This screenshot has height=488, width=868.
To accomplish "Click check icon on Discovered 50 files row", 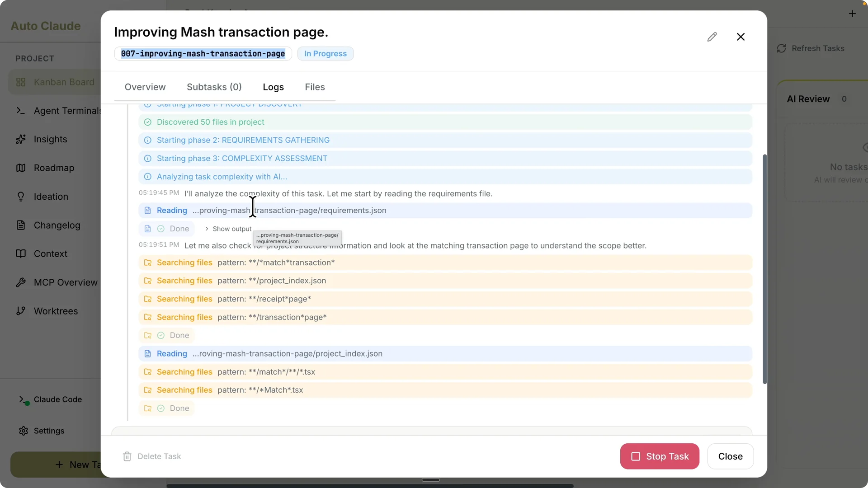I will (147, 122).
